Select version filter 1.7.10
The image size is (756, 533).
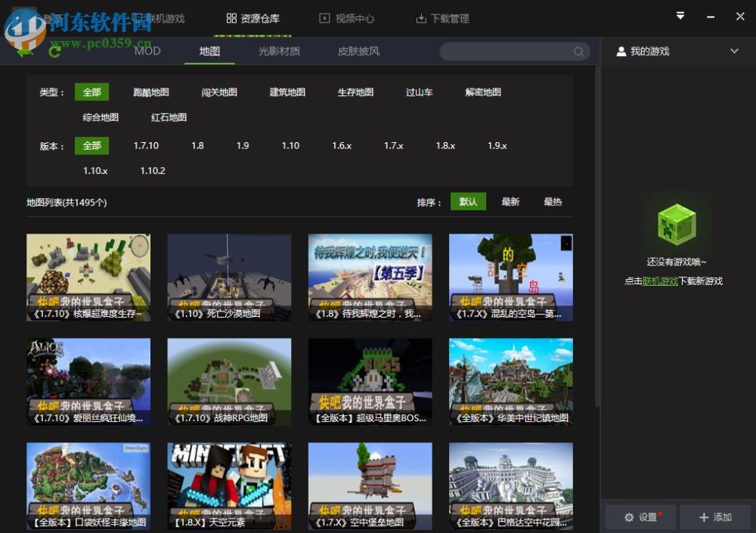pyautogui.click(x=145, y=145)
